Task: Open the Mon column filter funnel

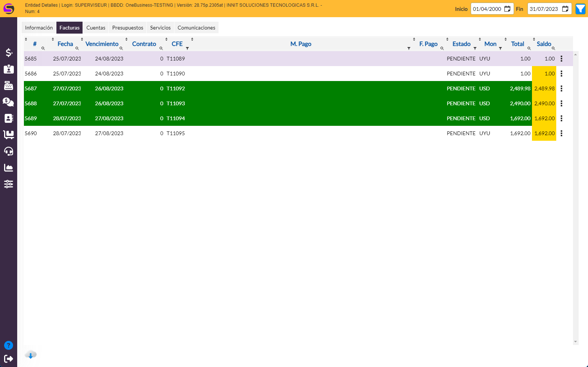Action: pos(500,49)
